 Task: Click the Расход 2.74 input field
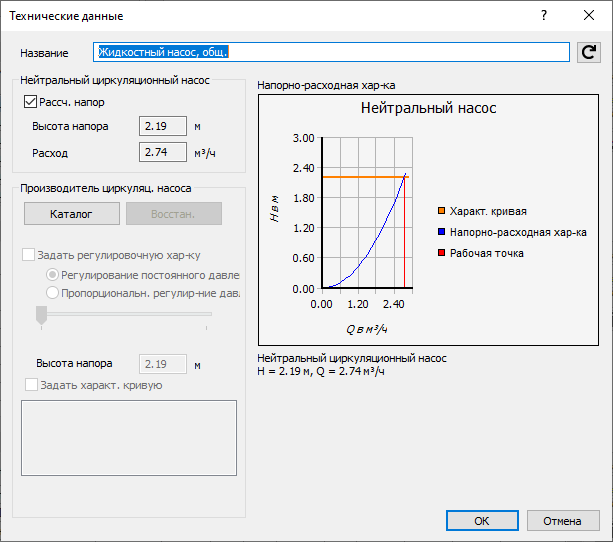click(x=163, y=152)
